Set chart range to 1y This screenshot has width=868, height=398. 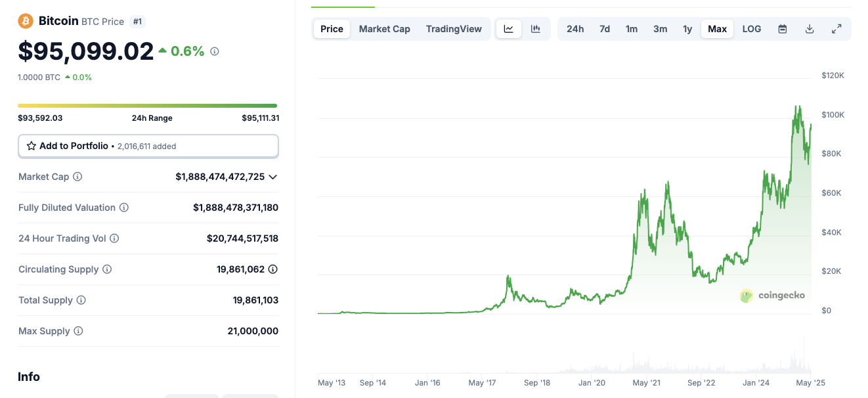click(x=687, y=29)
